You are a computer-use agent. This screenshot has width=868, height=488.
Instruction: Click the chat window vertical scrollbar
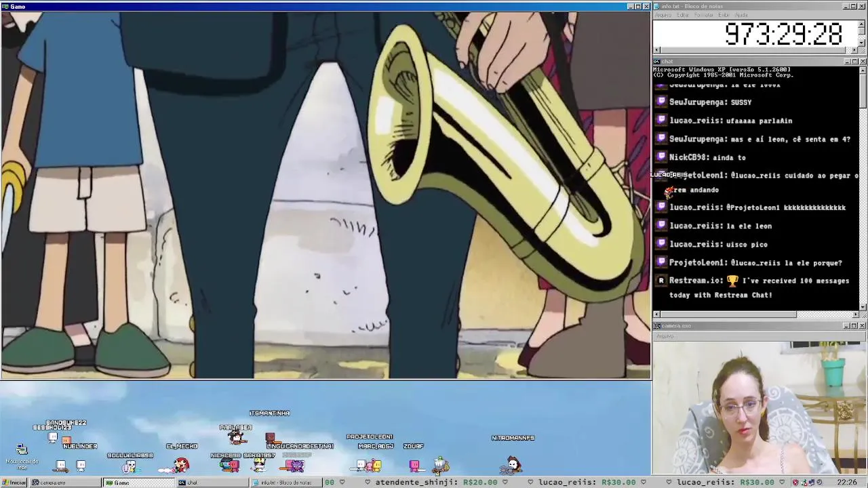(863, 188)
